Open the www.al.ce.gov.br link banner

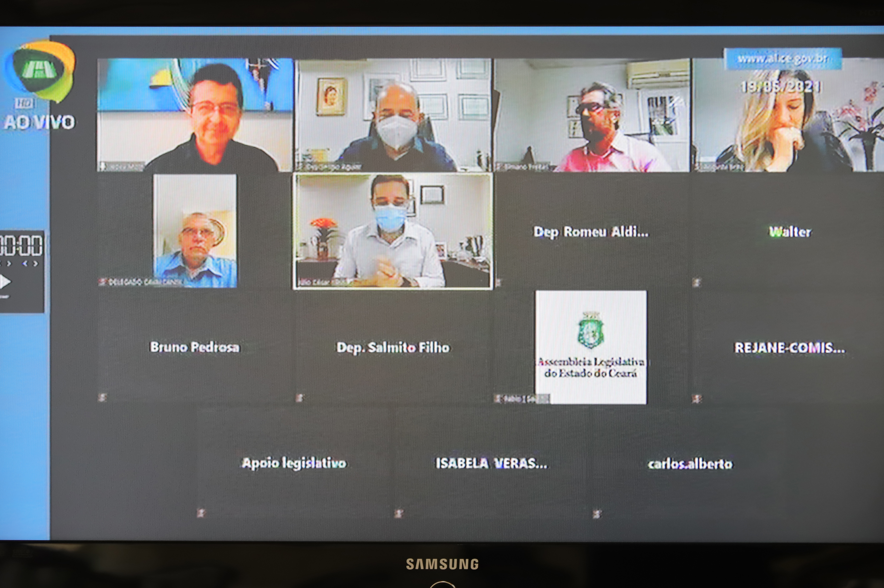coord(782,58)
